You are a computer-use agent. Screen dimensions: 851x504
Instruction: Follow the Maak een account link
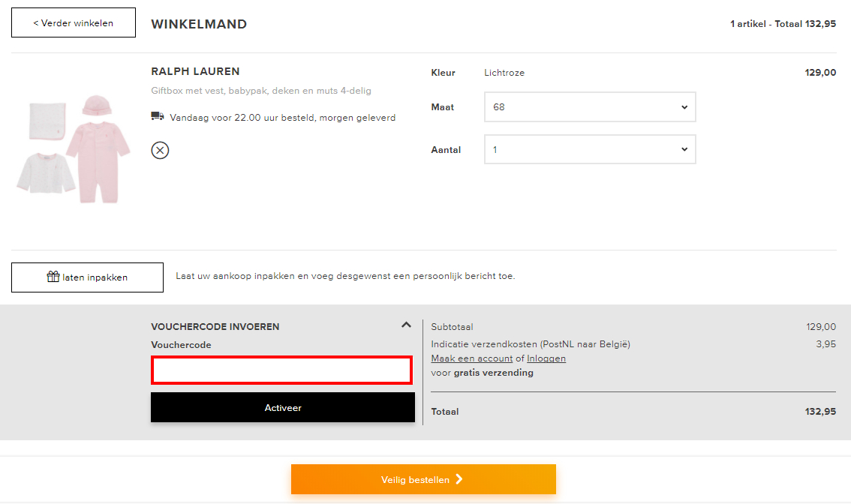(x=471, y=358)
